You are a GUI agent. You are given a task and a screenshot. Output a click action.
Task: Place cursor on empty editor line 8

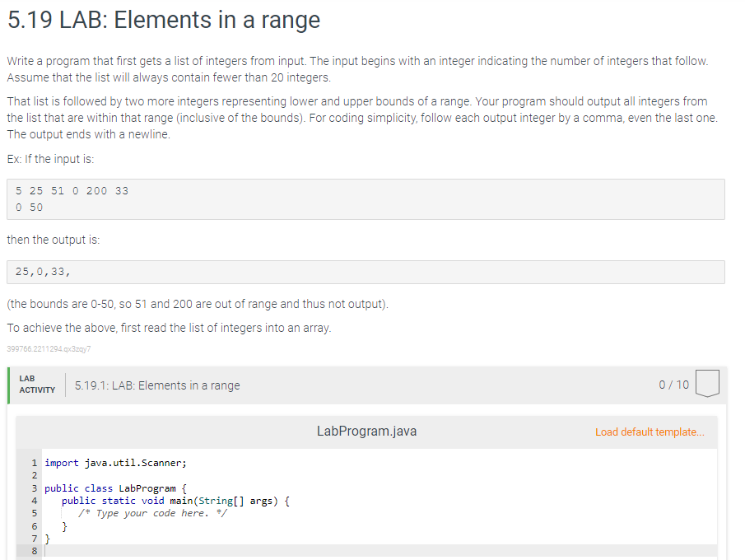(379, 551)
